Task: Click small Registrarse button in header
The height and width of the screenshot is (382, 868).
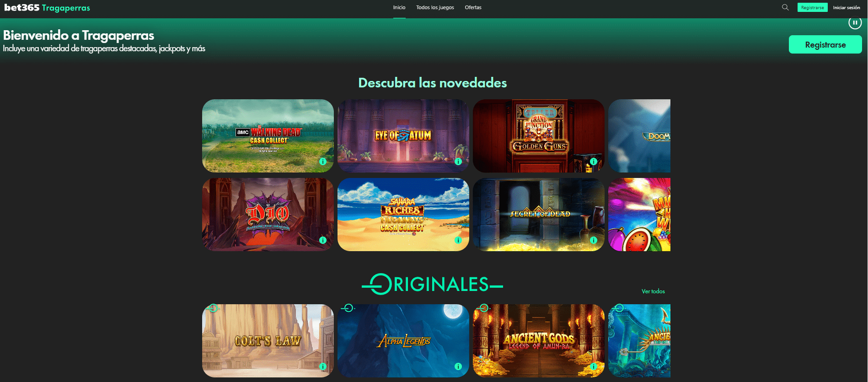Action: tap(813, 7)
